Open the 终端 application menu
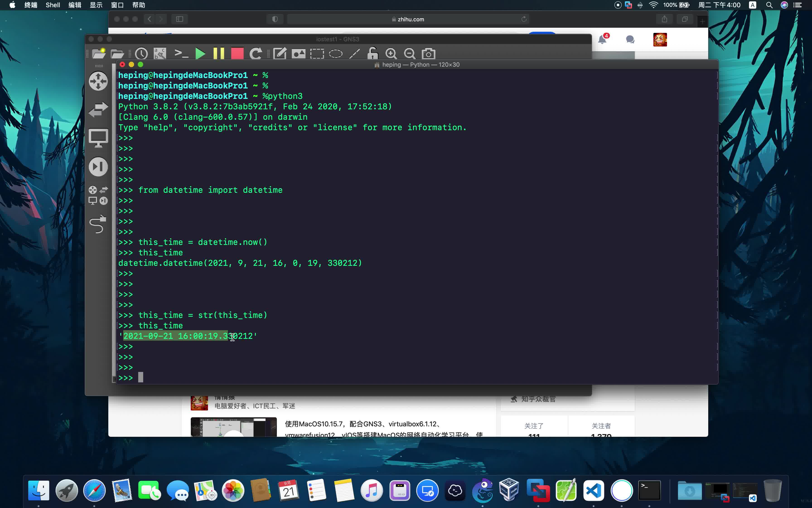812x508 pixels. click(x=31, y=5)
